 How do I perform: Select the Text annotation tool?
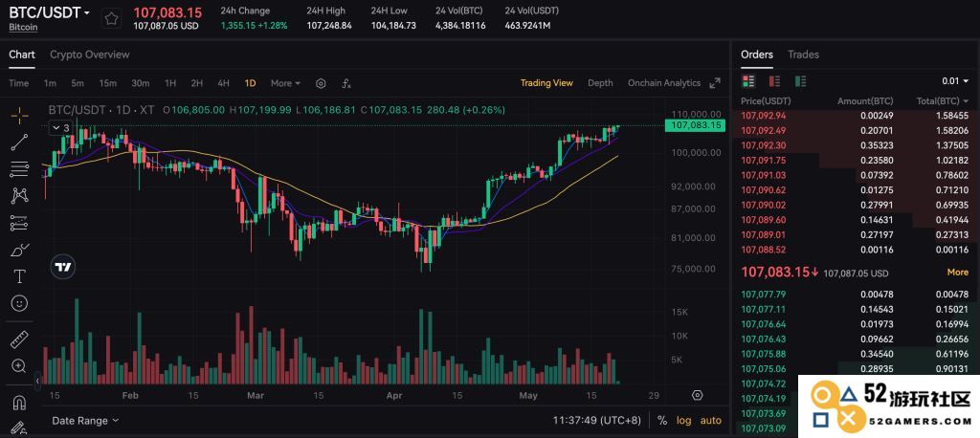click(x=19, y=276)
